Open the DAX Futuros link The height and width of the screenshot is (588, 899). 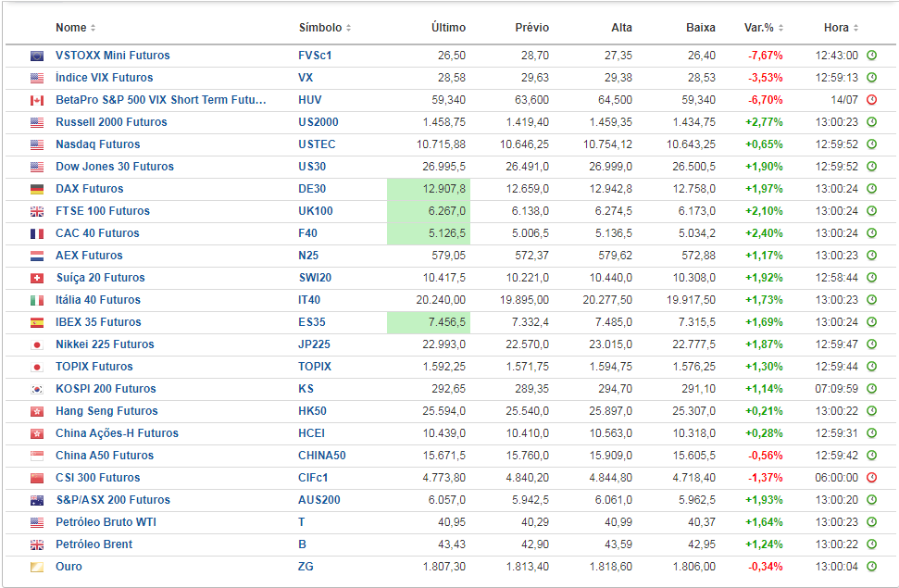[89, 189]
